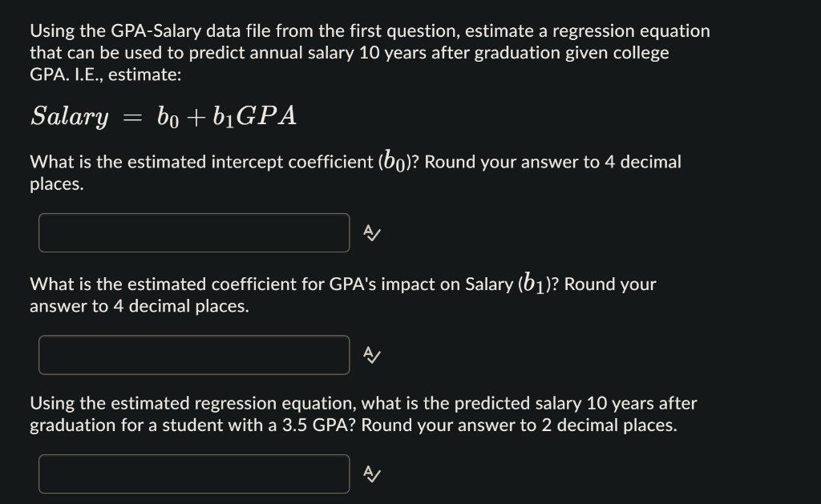Click inside the predicted salary answer box
The image size is (821, 504).
coord(192,474)
